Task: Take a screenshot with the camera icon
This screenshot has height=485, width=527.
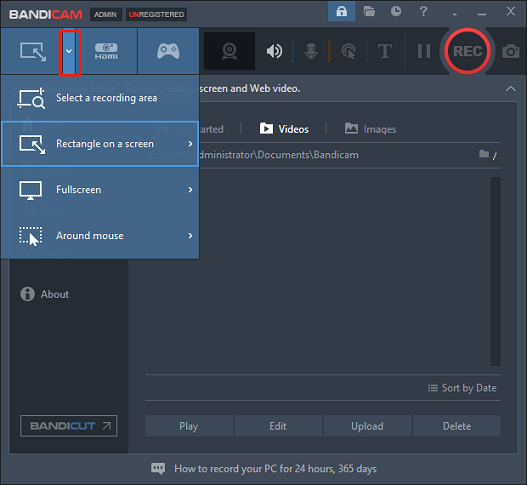Action: 511,51
